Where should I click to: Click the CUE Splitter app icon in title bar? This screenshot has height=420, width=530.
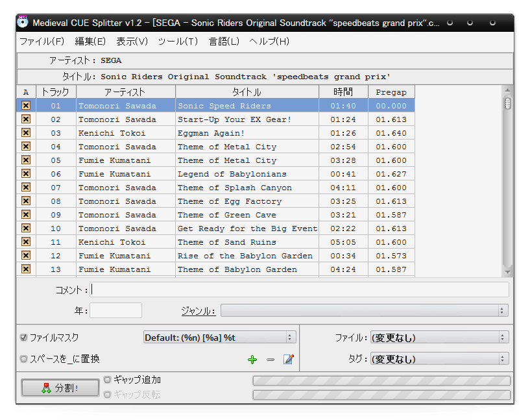click(23, 22)
